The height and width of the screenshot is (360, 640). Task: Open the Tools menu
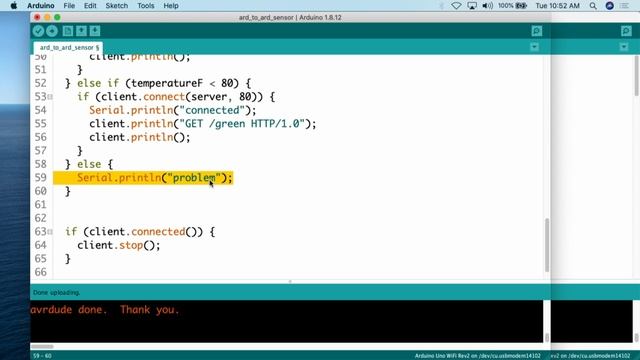tap(145, 6)
